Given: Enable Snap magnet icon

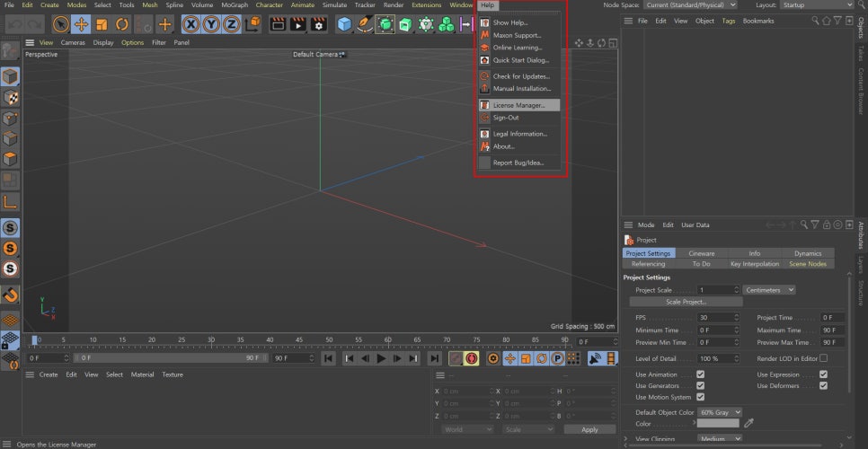Looking at the screenshot, I should pos(10,295).
